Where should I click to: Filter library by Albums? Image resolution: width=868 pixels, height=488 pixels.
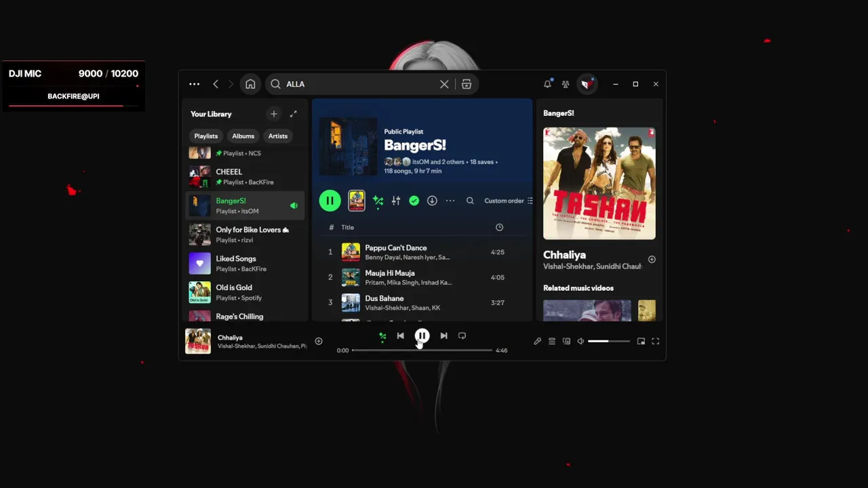pos(243,136)
